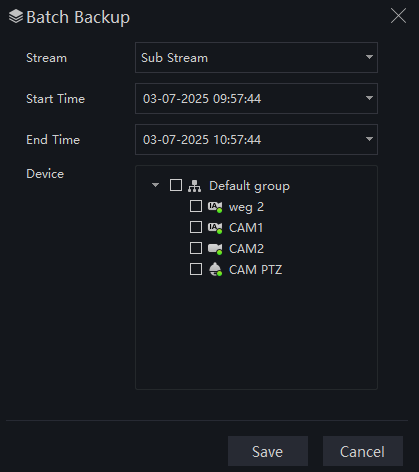Click the Batch Backup layers icon

coord(16,17)
